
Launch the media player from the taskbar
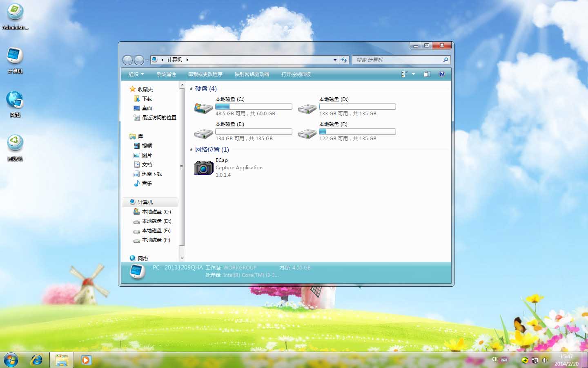[86, 360]
